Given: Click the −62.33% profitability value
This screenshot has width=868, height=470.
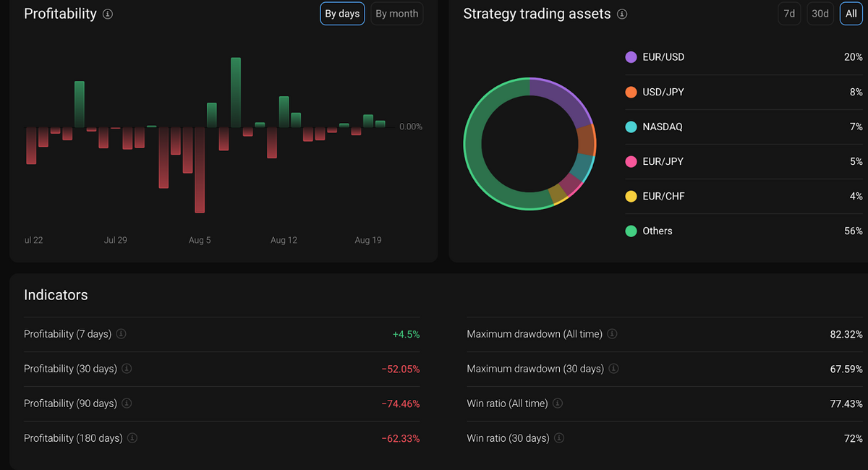Looking at the screenshot, I should (401, 438).
